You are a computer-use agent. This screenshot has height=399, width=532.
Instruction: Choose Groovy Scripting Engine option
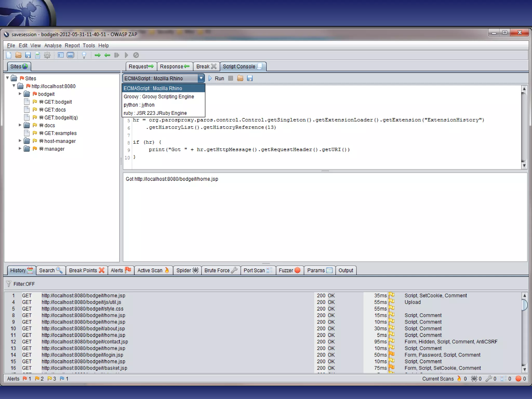tap(159, 97)
